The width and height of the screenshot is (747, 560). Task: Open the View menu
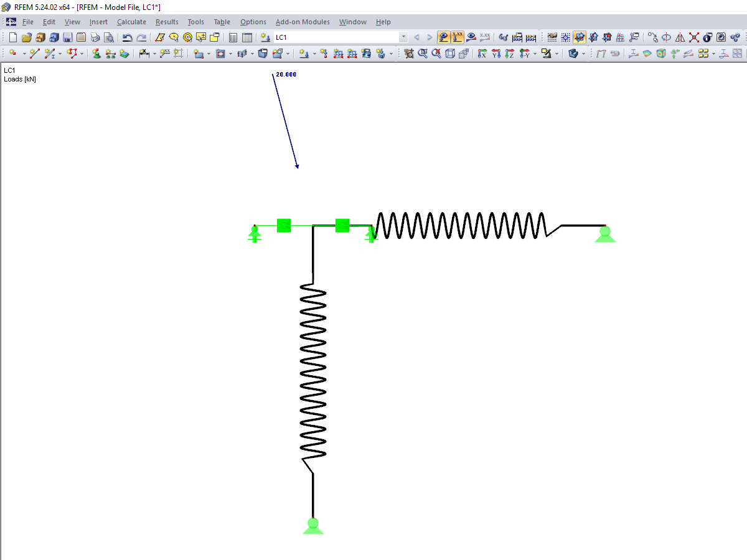pyautogui.click(x=72, y=22)
